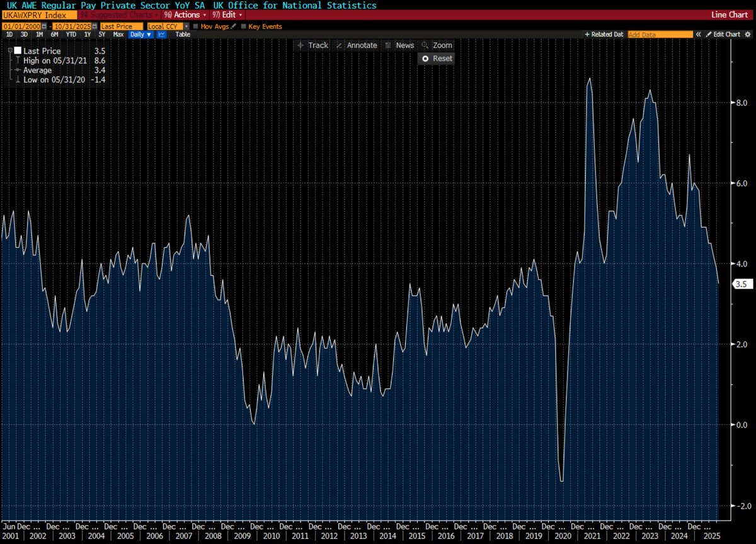Screen dimensions: 756x544
Task: Activate the Track crosshair tool
Action: tap(313, 45)
